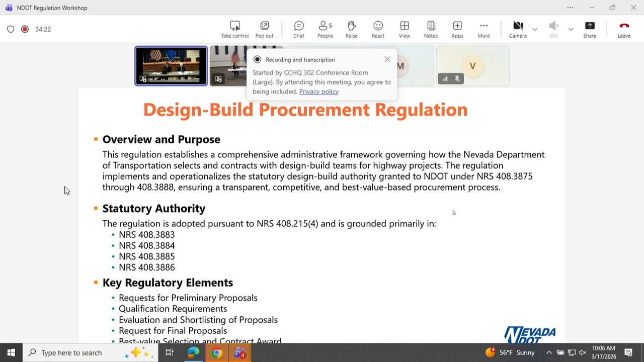
Task: Click the muted volume tray icon
Action: coord(583,352)
